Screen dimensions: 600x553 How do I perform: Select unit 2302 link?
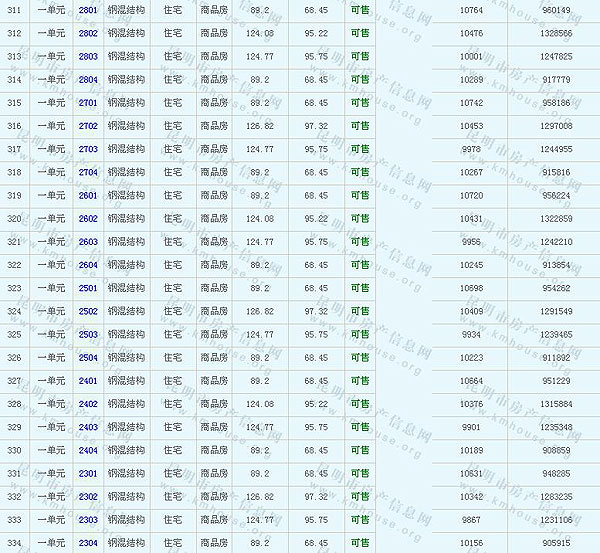point(88,496)
